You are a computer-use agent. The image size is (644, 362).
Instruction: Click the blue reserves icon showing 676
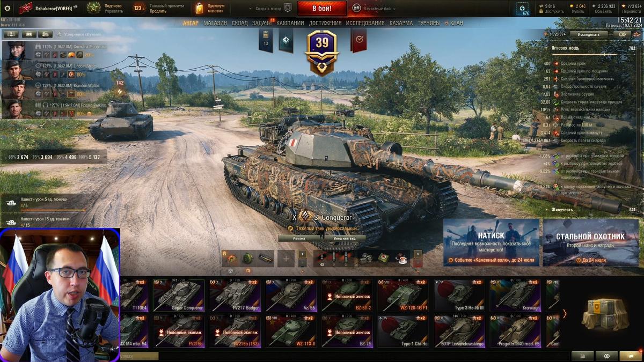522,9
